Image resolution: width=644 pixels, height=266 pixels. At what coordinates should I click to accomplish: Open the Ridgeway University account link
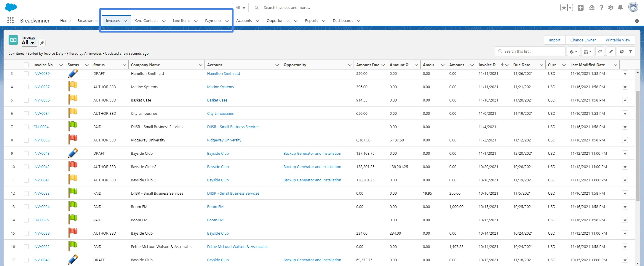(x=224, y=140)
